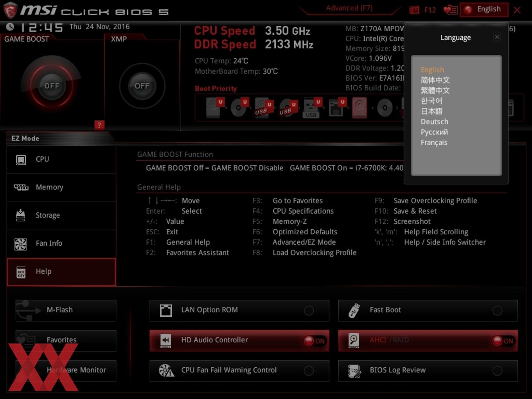This screenshot has height=399, width=532.
Task: Click the Fast Boot USB icon
Action: point(354,311)
